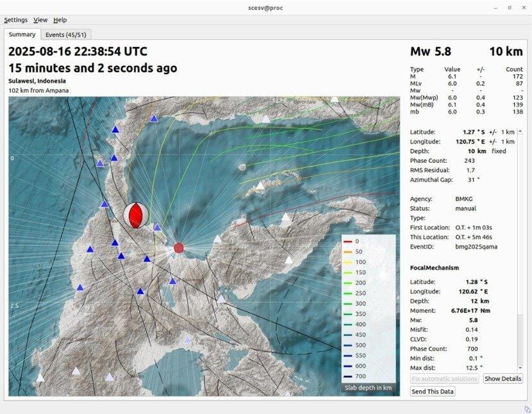Click the Fix automatic solutions button
The height and width of the screenshot is (414, 532).
pos(444,378)
